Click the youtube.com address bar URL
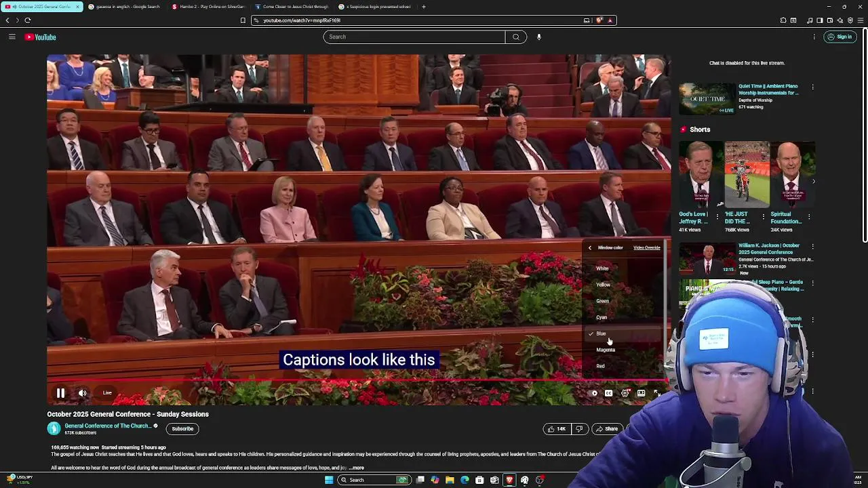This screenshot has width=868, height=488. (302, 20)
